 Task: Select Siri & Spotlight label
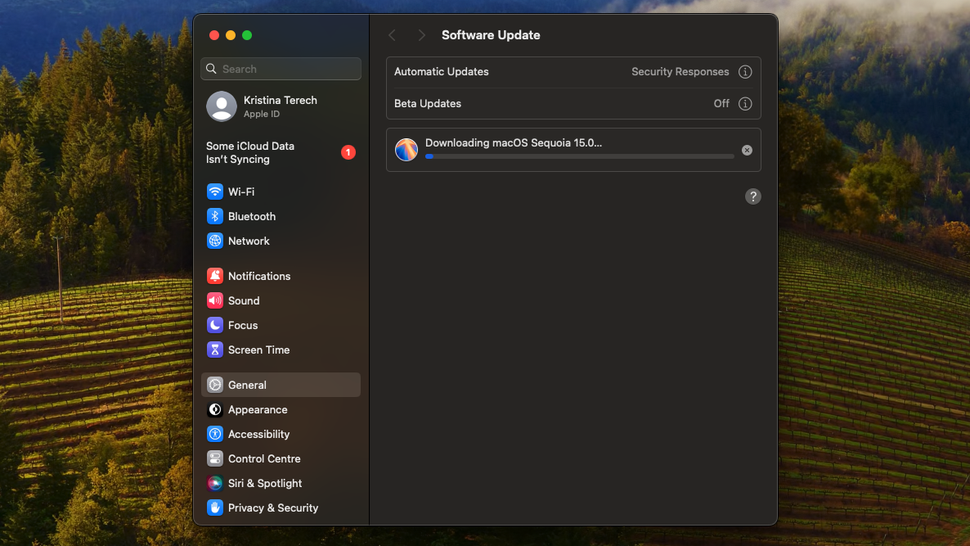click(265, 484)
